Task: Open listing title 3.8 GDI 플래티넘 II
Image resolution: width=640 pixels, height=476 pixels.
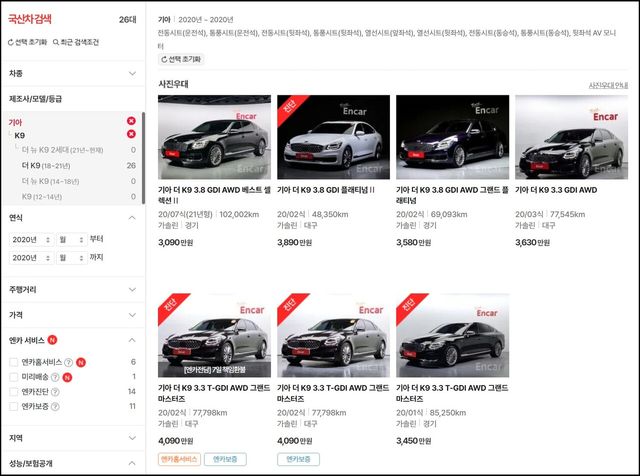Action: (x=326, y=190)
